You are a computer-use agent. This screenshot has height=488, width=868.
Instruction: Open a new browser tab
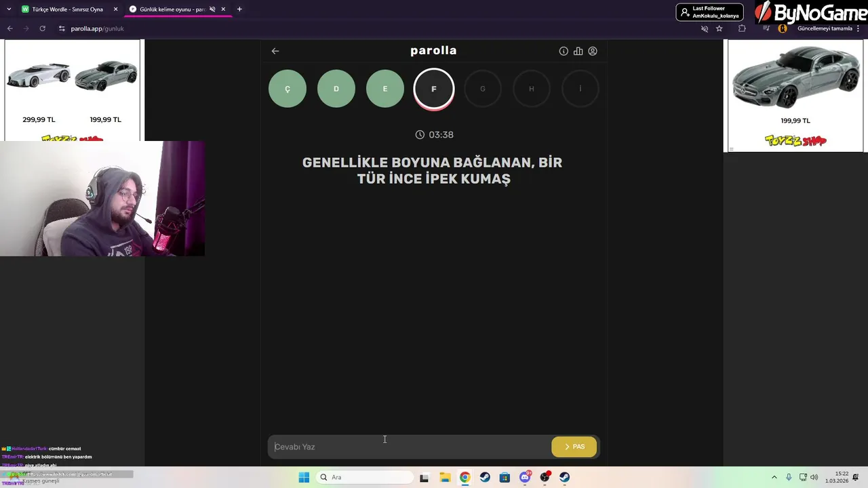[239, 9]
